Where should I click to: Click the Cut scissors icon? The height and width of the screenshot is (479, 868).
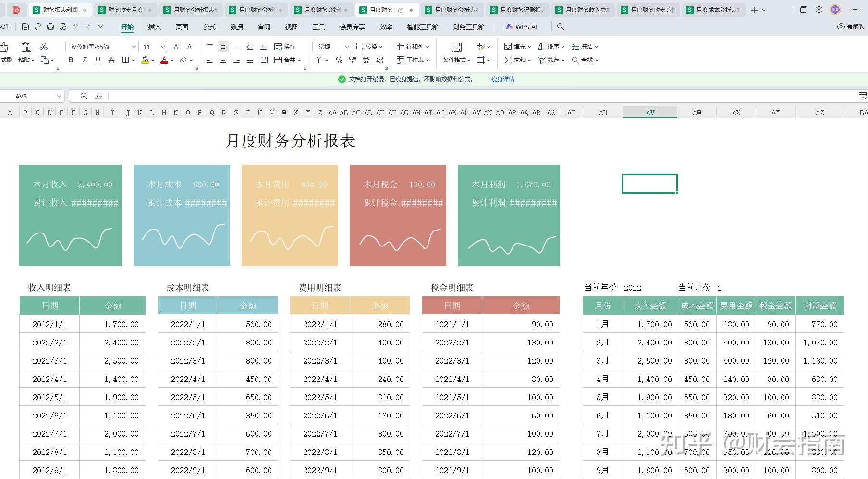pyautogui.click(x=44, y=47)
